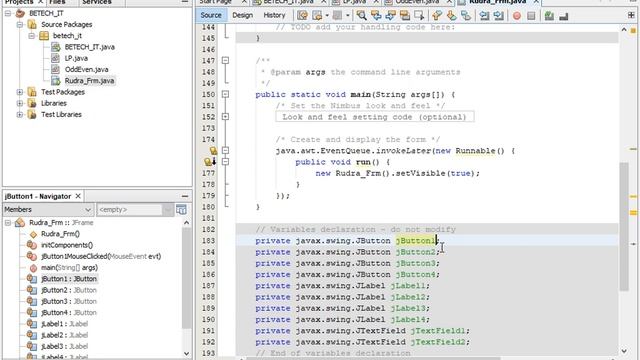Click the Rudra_Frm() constructor in Navigator

pos(60,234)
